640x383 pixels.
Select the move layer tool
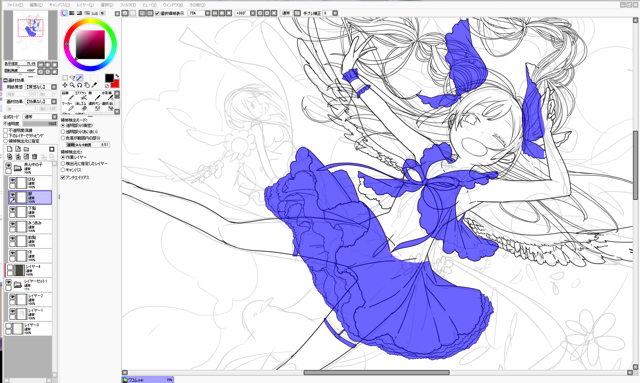tap(65, 85)
